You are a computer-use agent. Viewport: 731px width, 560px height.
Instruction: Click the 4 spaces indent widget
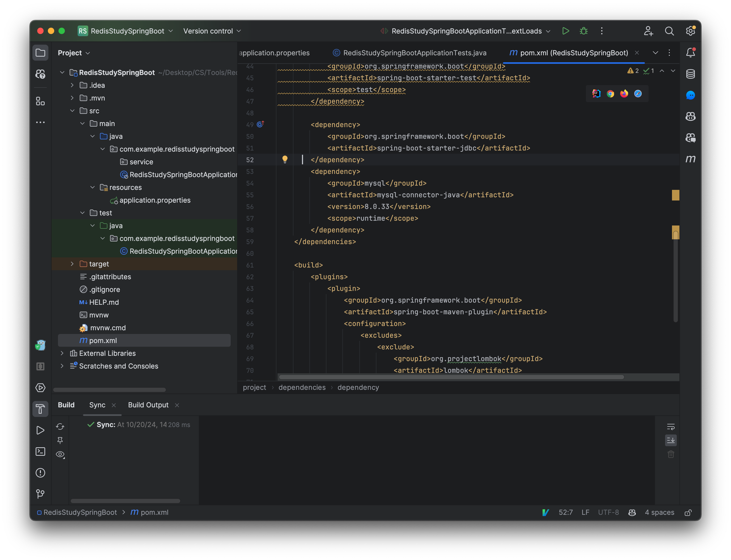click(659, 513)
